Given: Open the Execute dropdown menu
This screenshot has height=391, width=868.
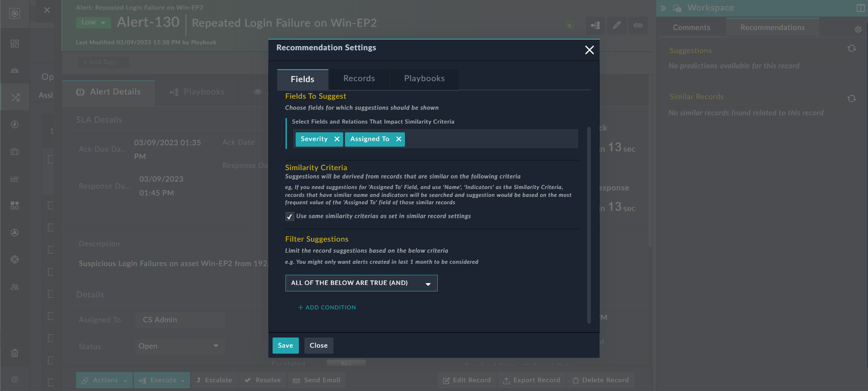Looking at the screenshot, I should [x=162, y=380].
